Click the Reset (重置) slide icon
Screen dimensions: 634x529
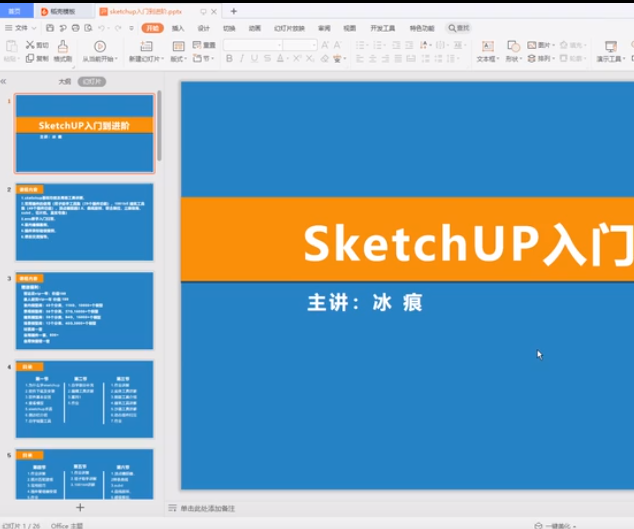(204, 45)
